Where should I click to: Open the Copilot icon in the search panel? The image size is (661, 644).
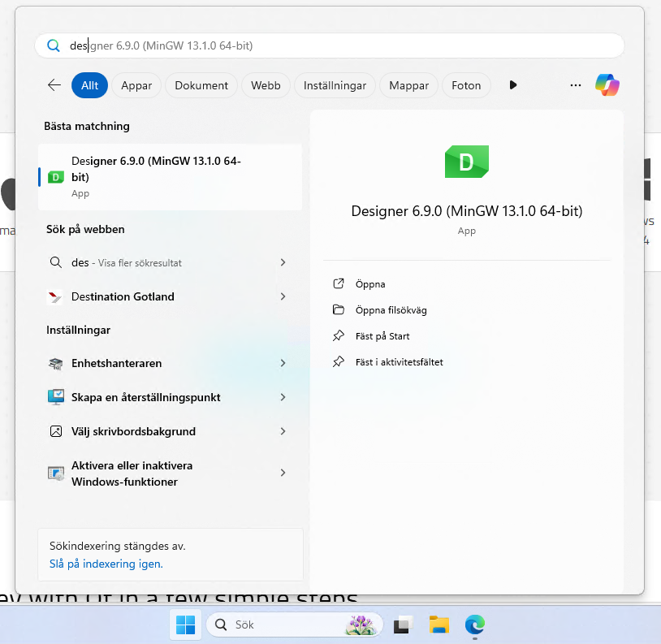(x=607, y=85)
